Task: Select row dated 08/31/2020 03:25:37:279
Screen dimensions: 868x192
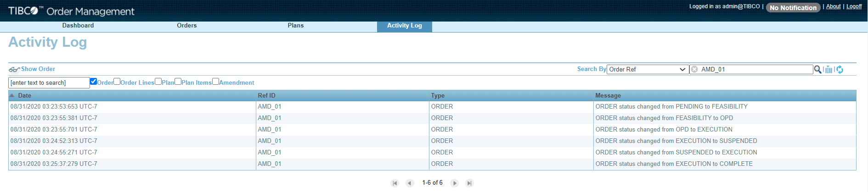Action: coord(432,164)
